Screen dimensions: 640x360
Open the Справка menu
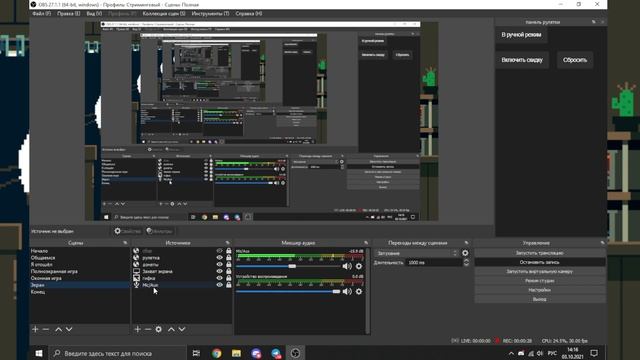tap(249, 13)
